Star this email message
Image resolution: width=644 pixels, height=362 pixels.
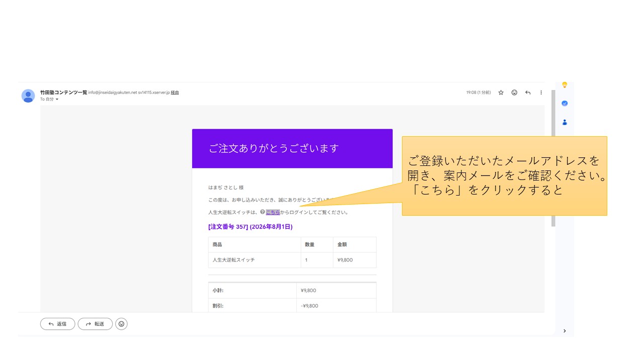click(x=501, y=93)
